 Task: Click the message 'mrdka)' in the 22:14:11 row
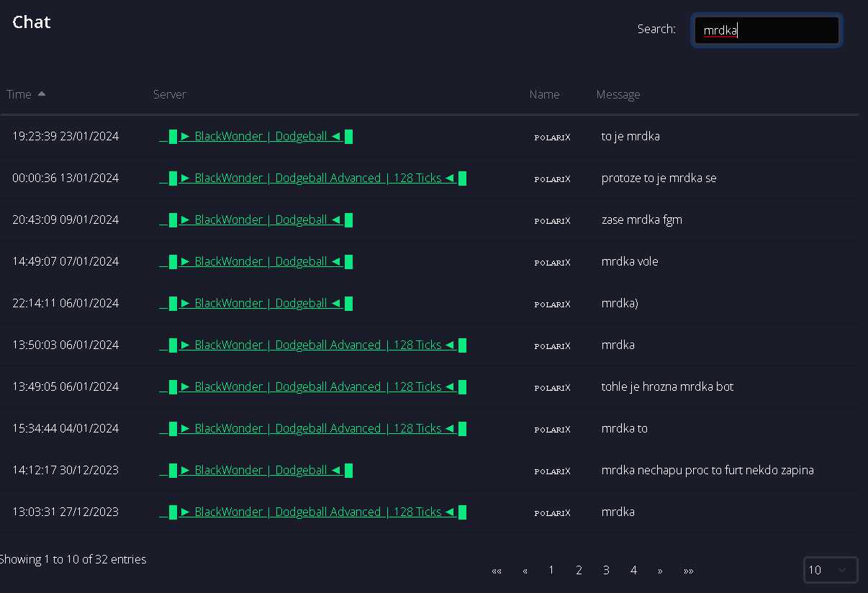pyautogui.click(x=620, y=303)
